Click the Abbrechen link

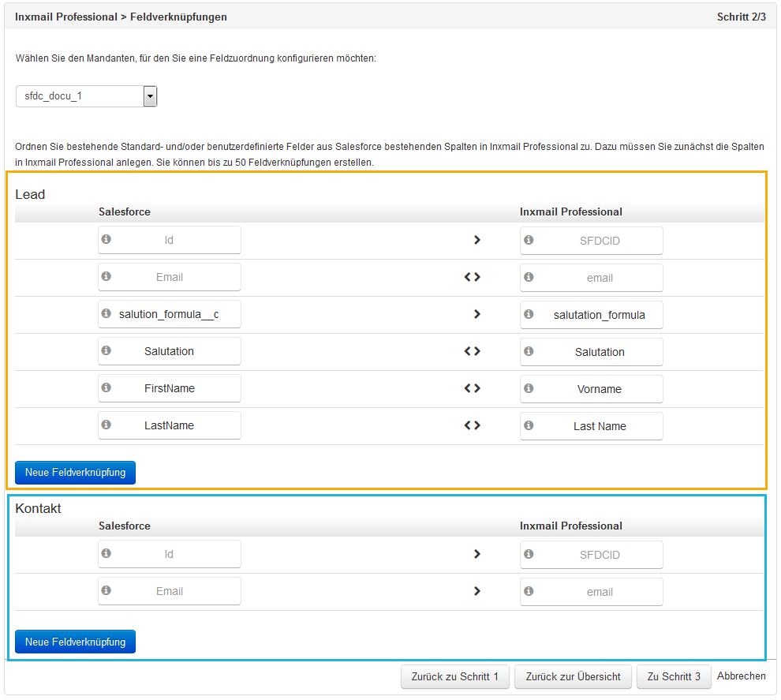(x=741, y=676)
